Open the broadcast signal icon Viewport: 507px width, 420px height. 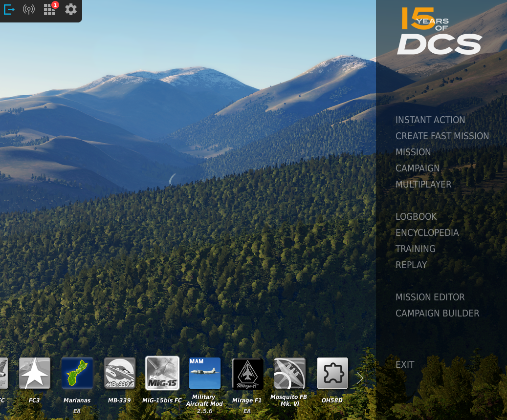point(29,10)
